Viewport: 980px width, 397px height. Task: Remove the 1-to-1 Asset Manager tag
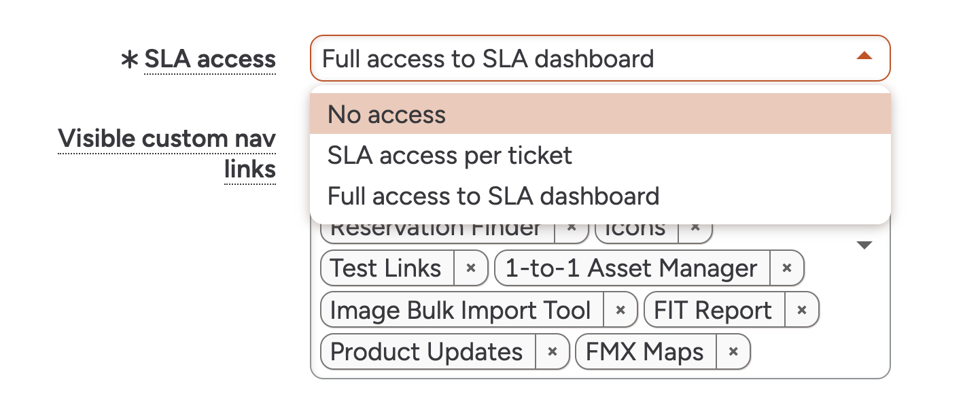tap(787, 269)
